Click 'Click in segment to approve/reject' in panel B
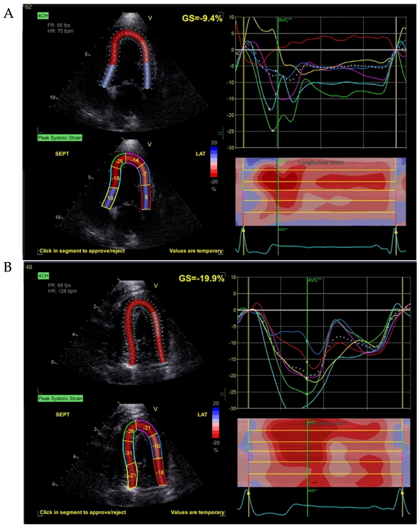Viewport: 420px width, 527px height. (x=83, y=512)
